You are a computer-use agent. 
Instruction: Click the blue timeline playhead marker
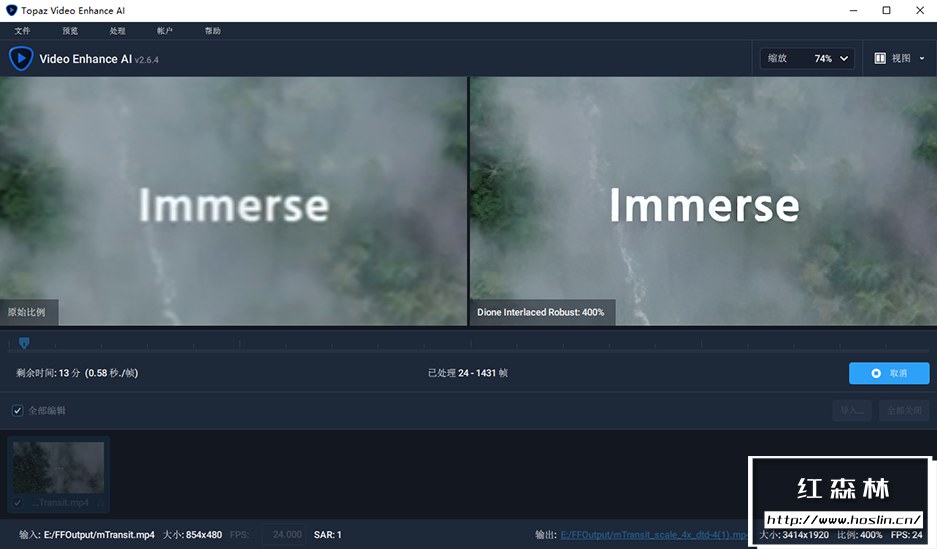24,343
